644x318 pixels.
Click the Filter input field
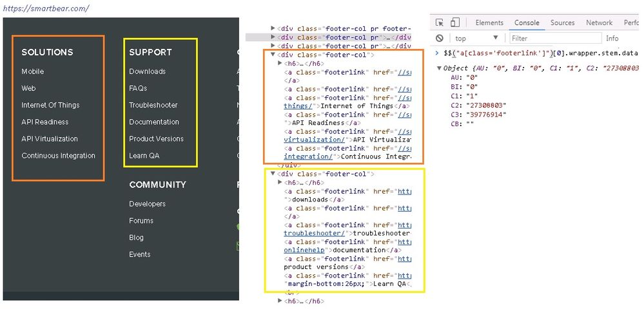point(555,38)
